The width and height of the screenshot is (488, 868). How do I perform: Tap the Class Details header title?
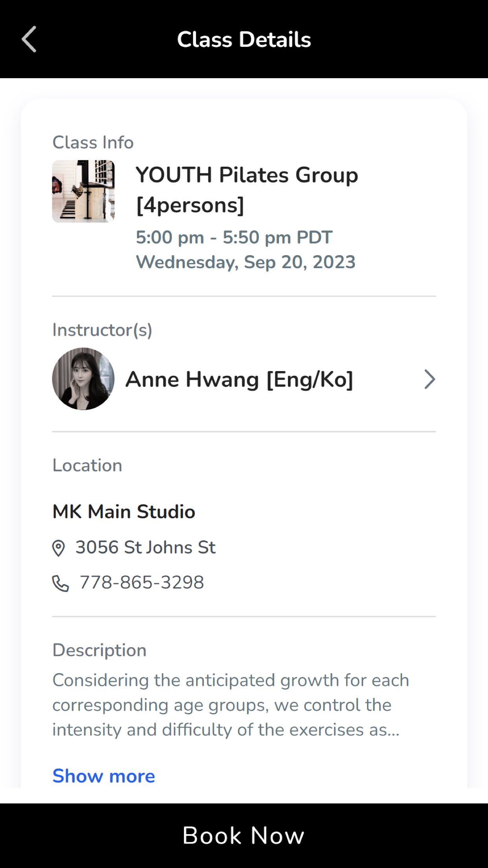coord(244,39)
